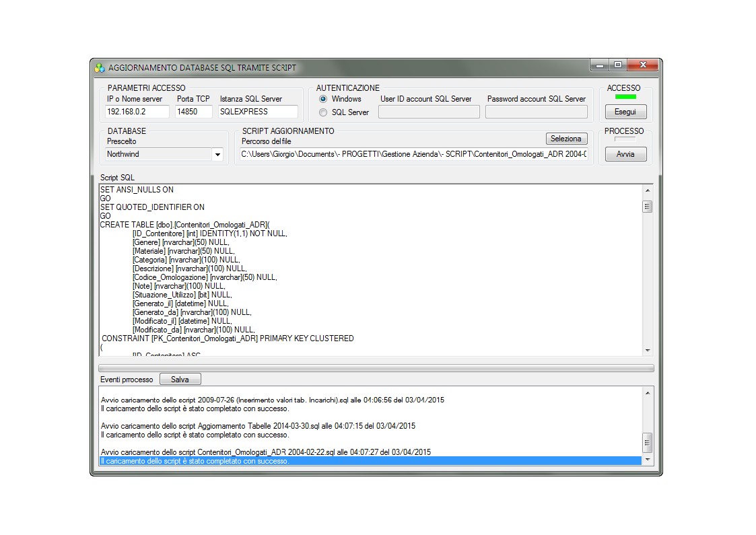
Task: Click the [Codice_Omologazione] script line
Action: click(205, 277)
